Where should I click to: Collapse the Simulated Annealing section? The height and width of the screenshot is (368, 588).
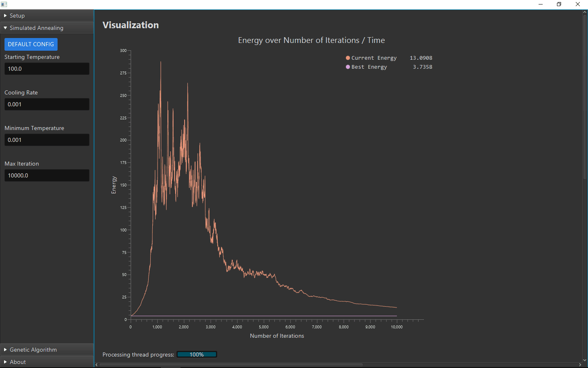click(36, 28)
